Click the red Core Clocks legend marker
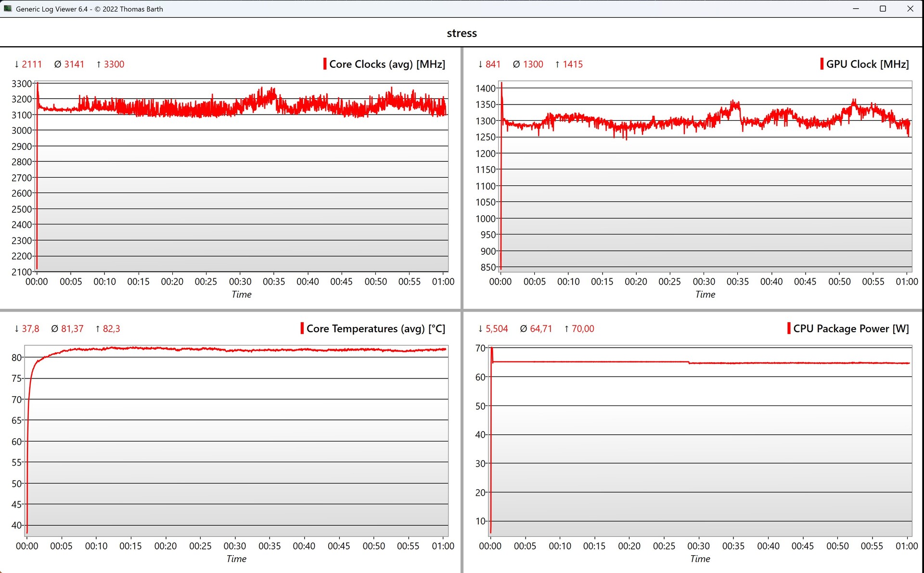Viewport: 924px width, 573px height. (x=325, y=64)
